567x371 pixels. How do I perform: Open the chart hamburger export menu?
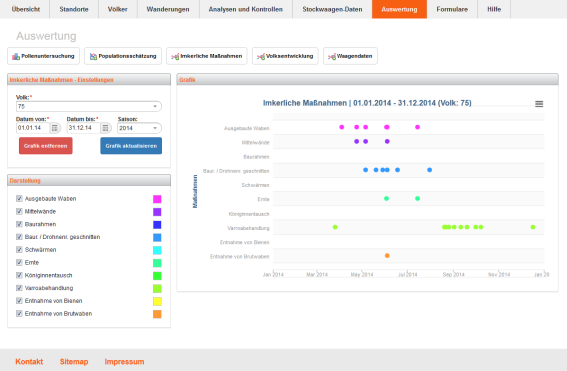539,104
